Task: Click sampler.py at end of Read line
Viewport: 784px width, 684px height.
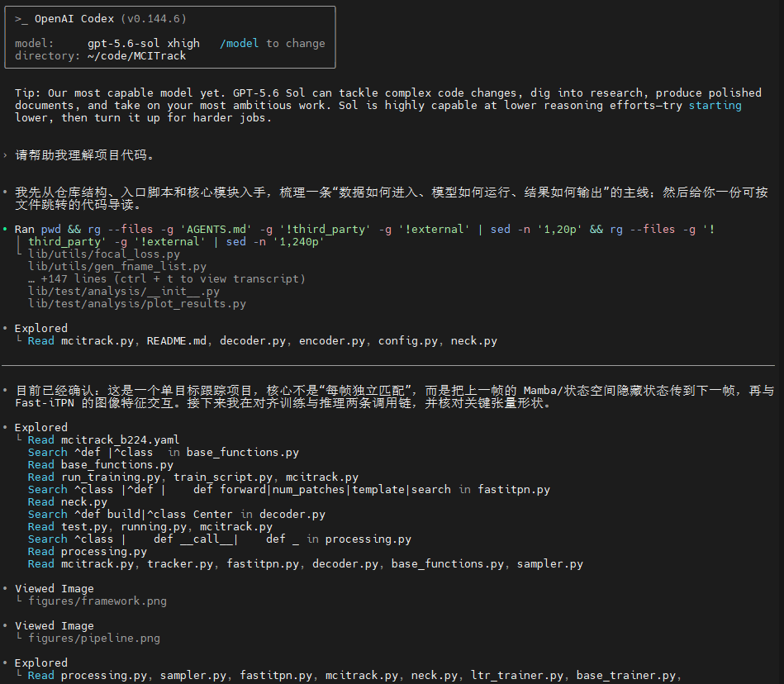Action: point(550,564)
